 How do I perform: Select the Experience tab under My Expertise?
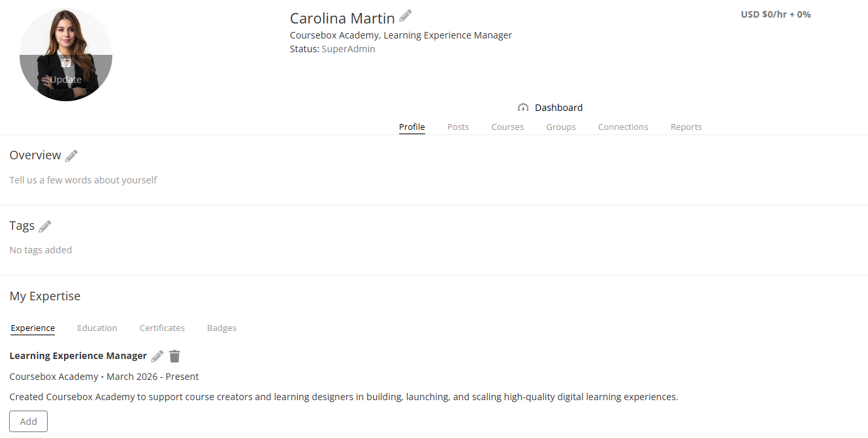(x=33, y=328)
